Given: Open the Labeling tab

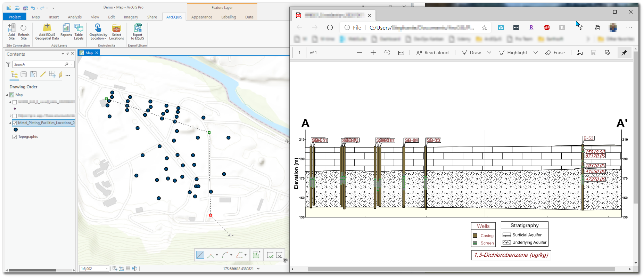Looking at the screenshot, I should pyautogui.click(x=229, y=17).
